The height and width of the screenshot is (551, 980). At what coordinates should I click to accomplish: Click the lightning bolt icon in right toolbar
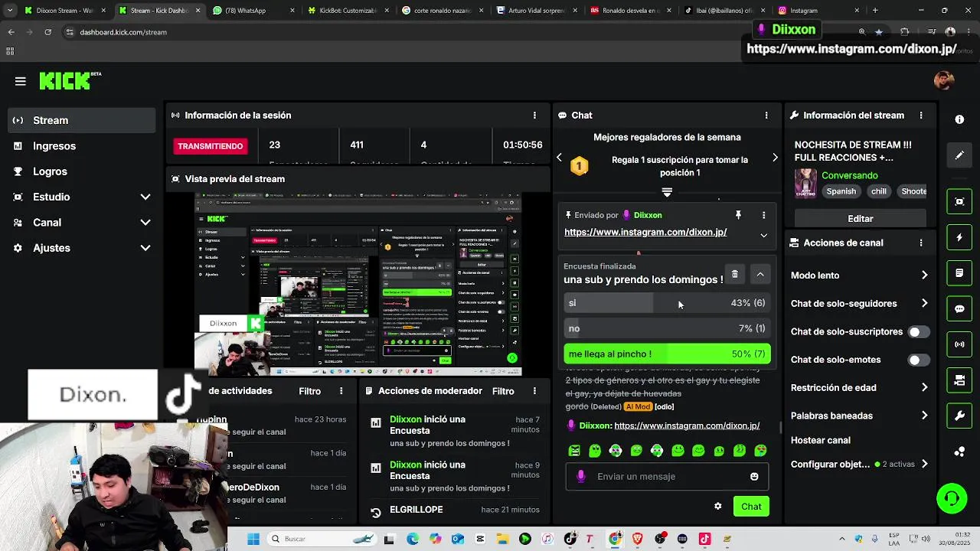(x=959, y=238)
